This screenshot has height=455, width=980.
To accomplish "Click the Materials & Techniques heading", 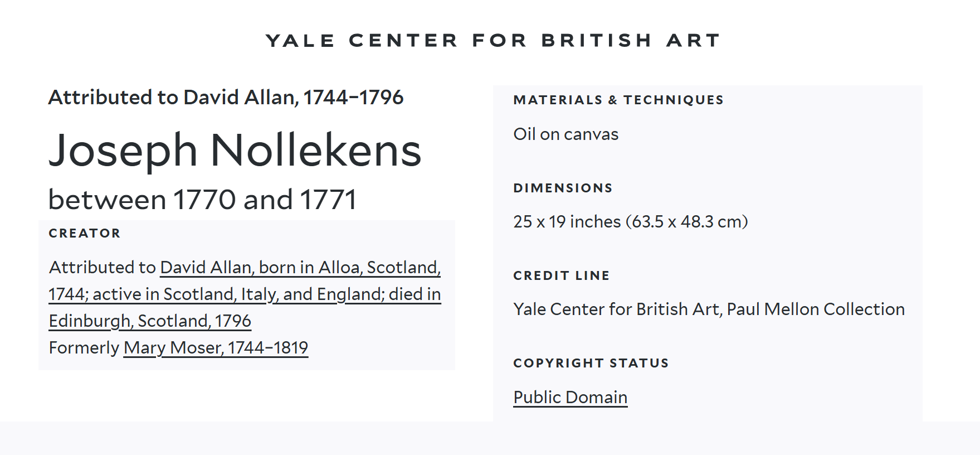I will coord(618,100).
